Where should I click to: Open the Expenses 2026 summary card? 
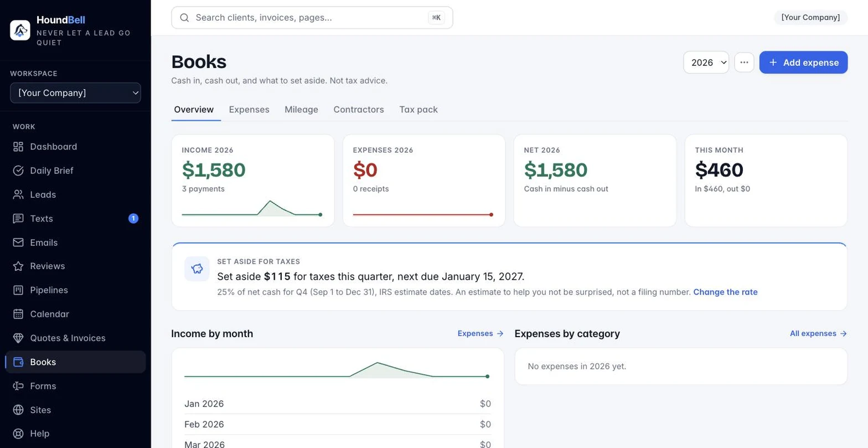424,181
